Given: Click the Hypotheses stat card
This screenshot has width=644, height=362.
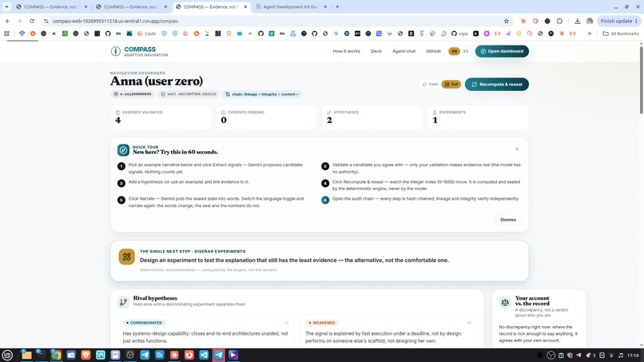Looking at the screenshot, I should tap(372, 117).
